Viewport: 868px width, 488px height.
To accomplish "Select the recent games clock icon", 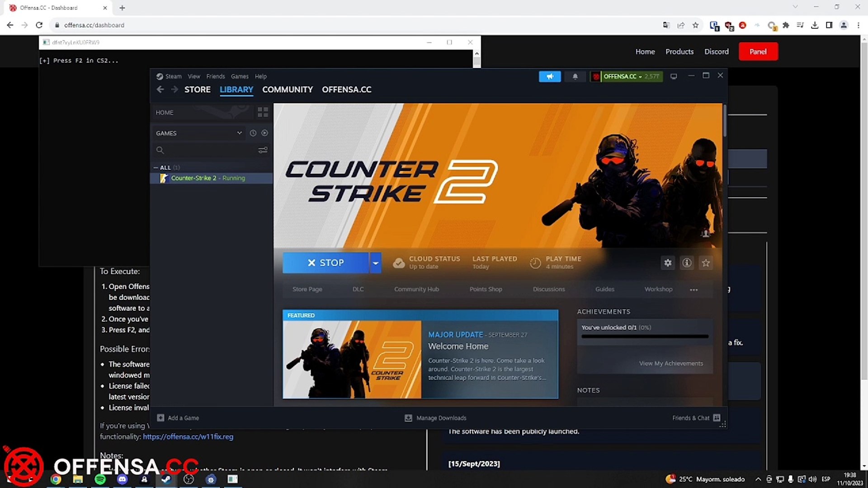I will (x=253, y=133).
